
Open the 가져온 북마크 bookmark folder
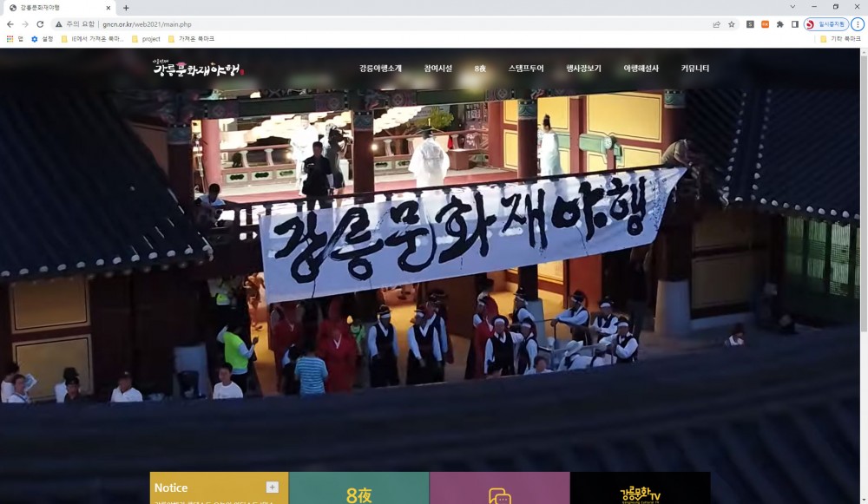tap(191, 39)
